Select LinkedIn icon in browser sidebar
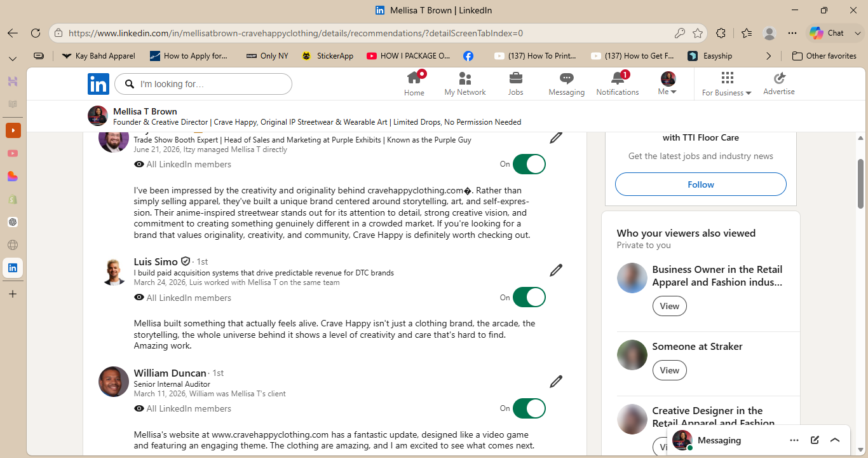Viewport: 868px width, 458px height. click(13, 268)
